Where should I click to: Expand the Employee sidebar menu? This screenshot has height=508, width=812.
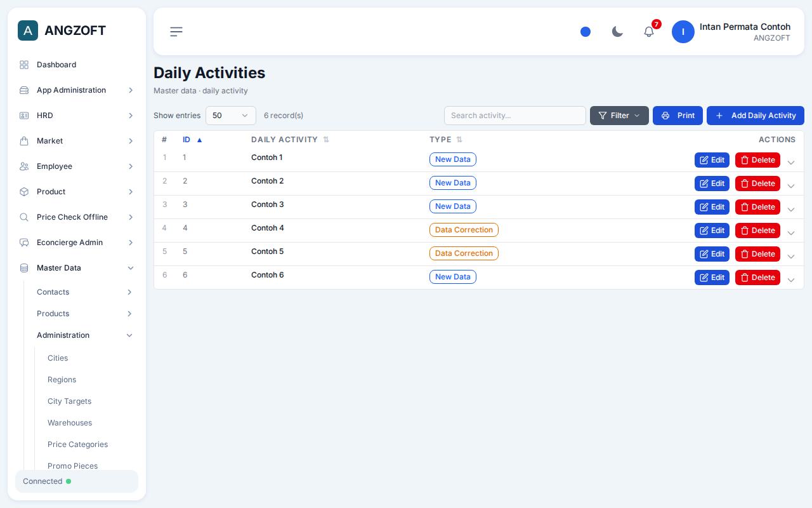pyautogui.click(x=77, y=166)
